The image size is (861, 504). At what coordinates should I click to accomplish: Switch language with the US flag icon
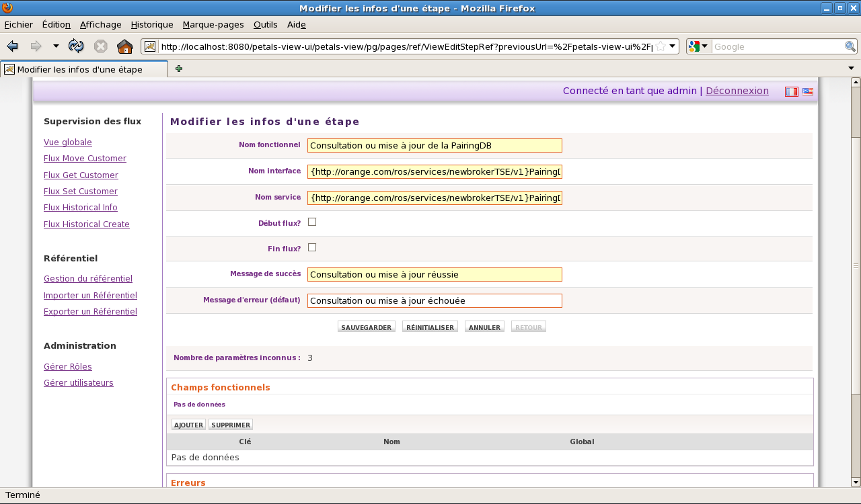(808, 91)
